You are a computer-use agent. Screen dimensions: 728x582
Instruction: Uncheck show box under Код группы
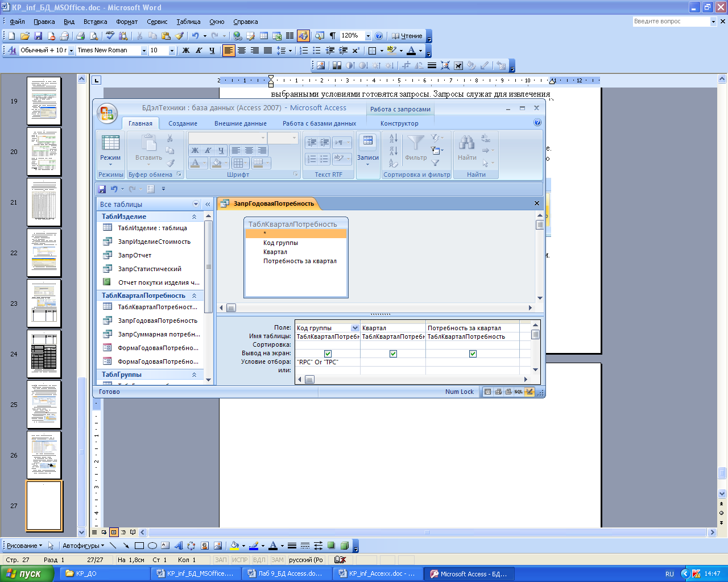328,354
